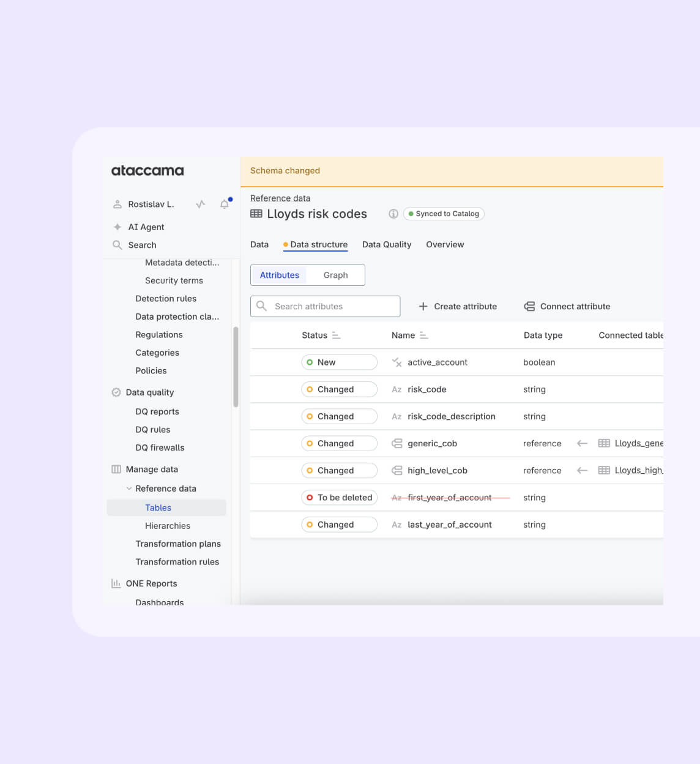Image resolution: width=700 pixels, height=764 pixels.
Task: Click the first_year_of_account attribute name
Action: click(450, 498)
